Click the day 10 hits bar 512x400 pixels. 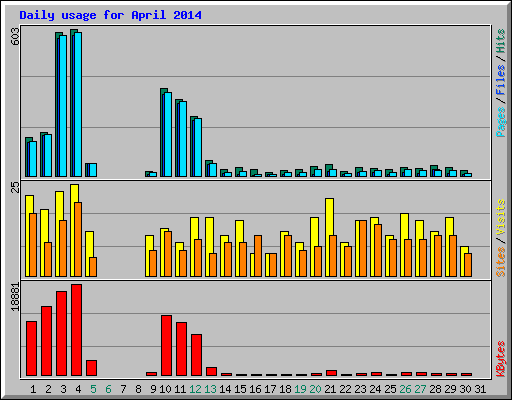click(161, 132)
